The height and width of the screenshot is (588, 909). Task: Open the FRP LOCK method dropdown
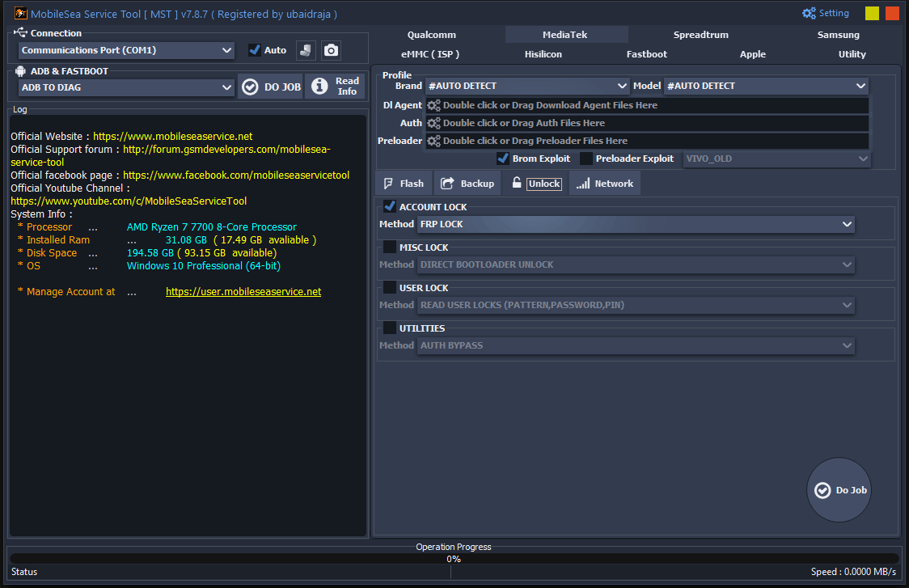(x=634, y=223)
